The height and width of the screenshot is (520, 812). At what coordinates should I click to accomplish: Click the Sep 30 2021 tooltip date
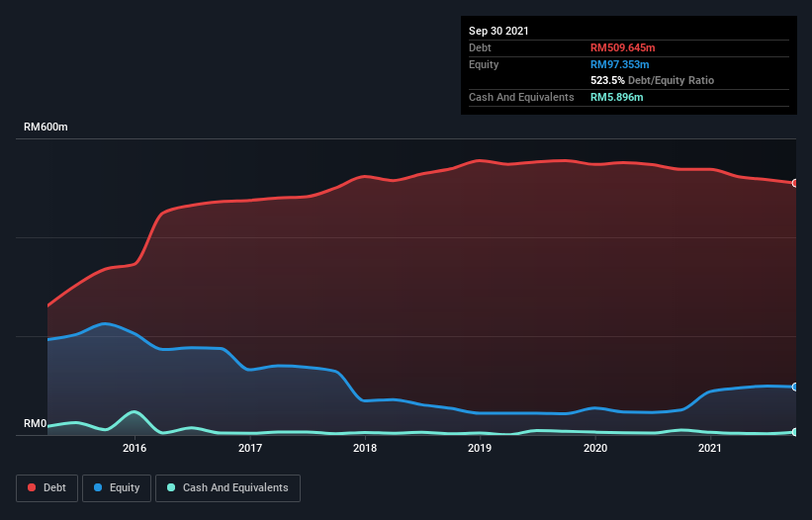pyautogui.click(x=498, y=31)
